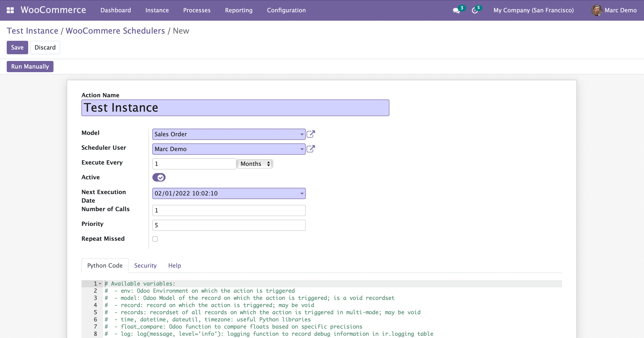Run the scheduler manually
Viewport: 644px width, 338px height.
pos(30,66)
